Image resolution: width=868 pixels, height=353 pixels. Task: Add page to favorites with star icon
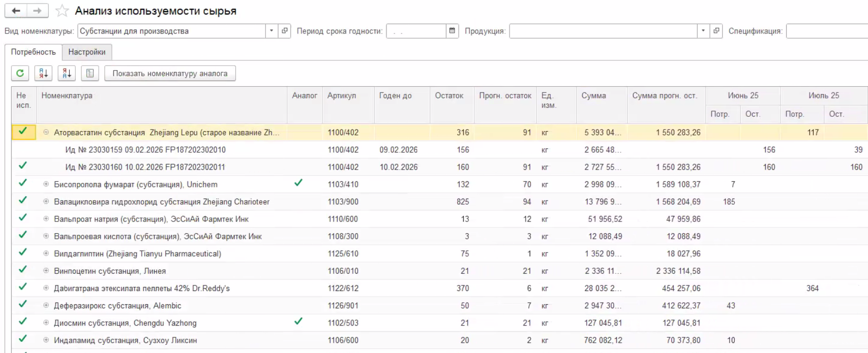click(x=62, y=11)
